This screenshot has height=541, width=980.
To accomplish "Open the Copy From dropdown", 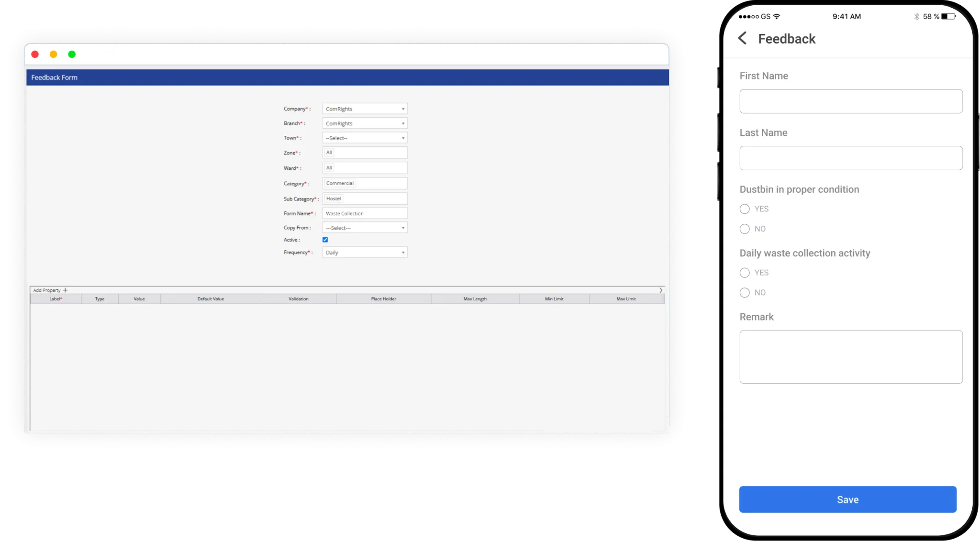I will [x=365, y=228].
